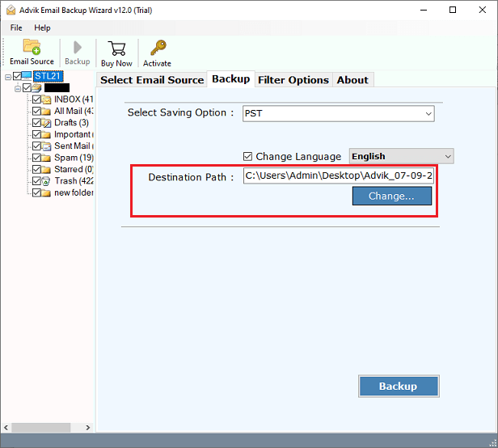Collapse the mail account tree node
This screenshot has height=448, width=498.
click(x=18, y=88)
